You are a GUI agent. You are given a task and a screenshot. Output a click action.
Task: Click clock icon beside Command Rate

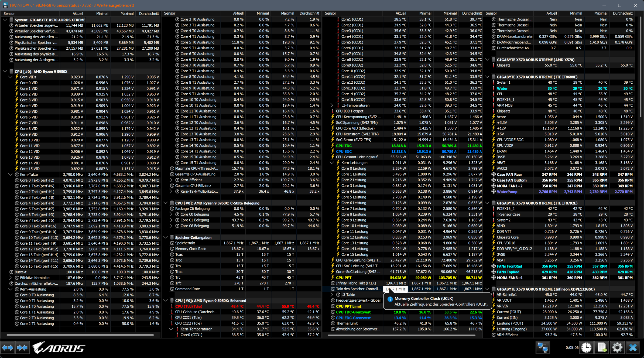pyautogui.click(x=172, y=289)
